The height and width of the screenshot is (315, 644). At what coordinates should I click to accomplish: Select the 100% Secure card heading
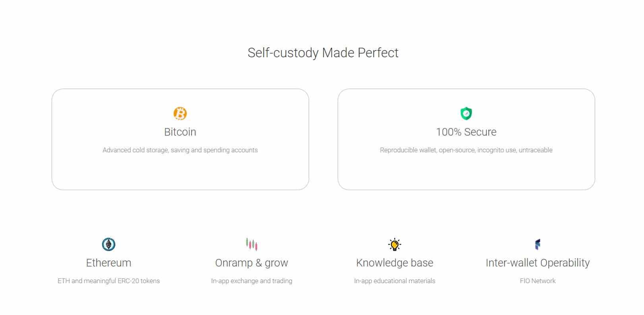pyautogui.click(x=466, y=132)
